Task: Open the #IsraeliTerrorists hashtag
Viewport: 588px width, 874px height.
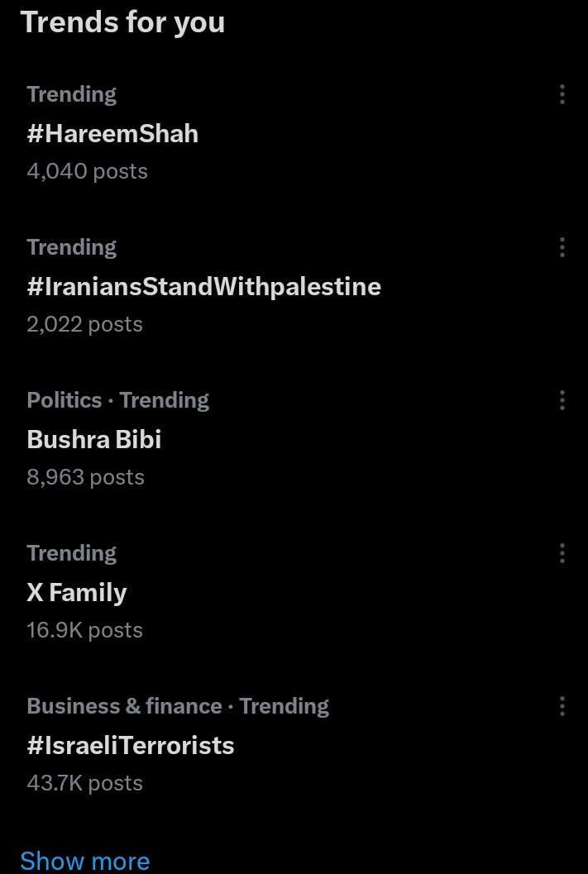Action: [131, 746]
